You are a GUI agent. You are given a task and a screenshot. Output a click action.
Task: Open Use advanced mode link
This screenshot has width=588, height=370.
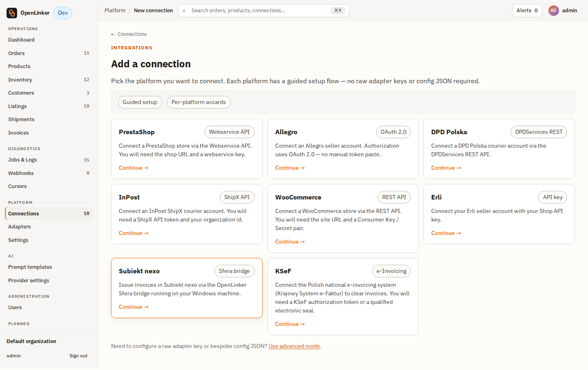pyautogui.click(x=294, y=346)
